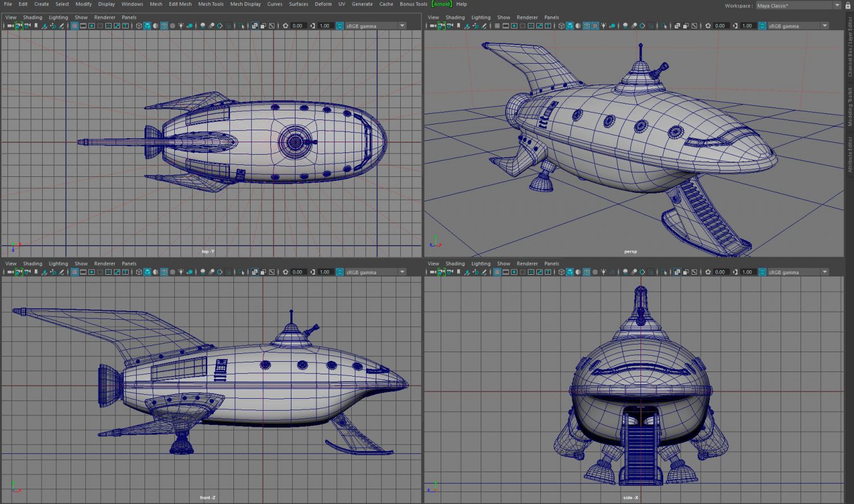Click the exposure value field in perspective viewport
This screenshot has width=854, height=504.
[x=720, y=26]
